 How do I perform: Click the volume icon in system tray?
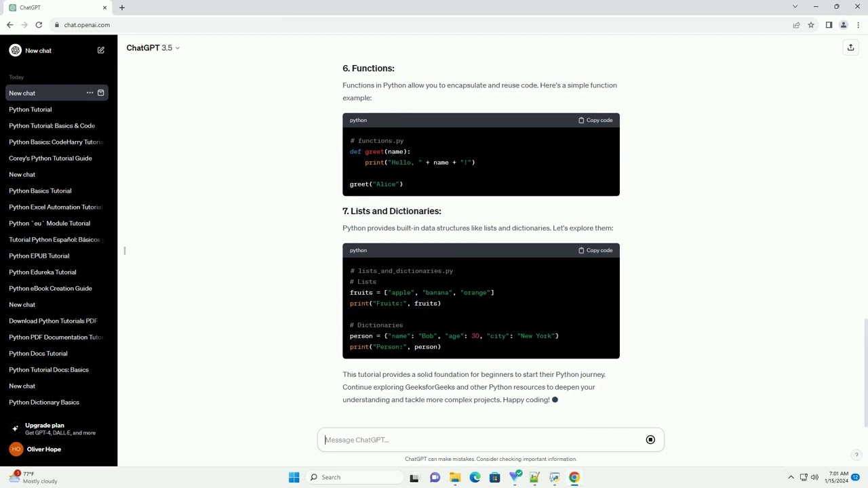(814, 477)
